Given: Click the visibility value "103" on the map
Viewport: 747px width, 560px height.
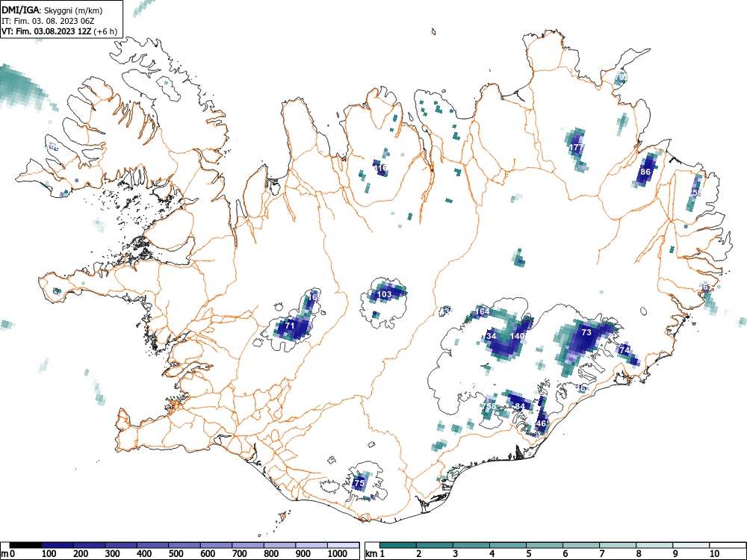Looking at the screenshot, I should click(384, 294).
